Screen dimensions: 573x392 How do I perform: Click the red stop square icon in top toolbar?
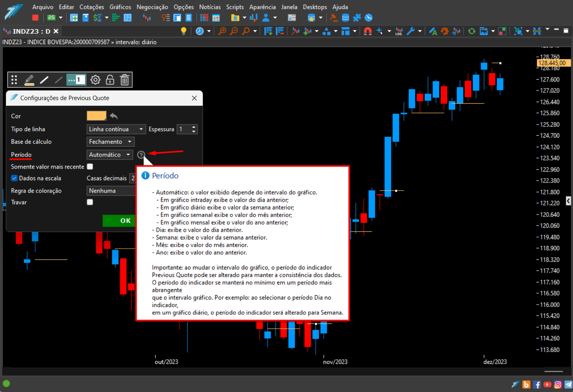35,18
